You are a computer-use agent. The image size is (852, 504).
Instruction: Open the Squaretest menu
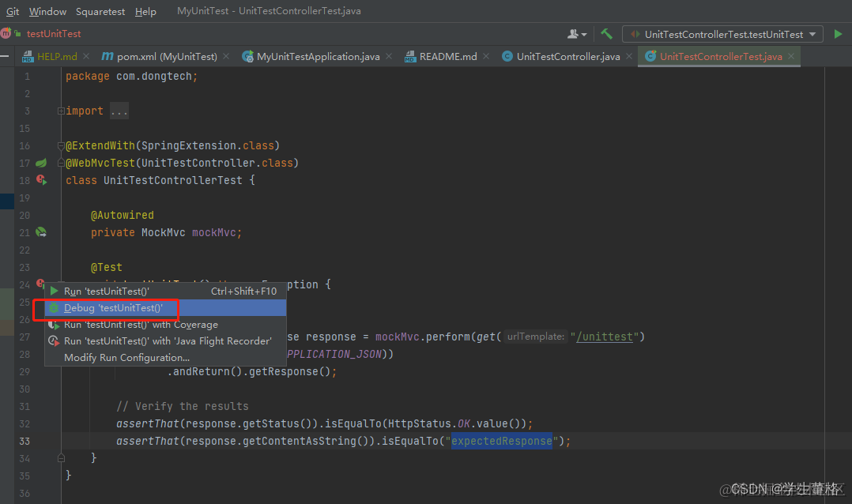(x=100, y=11)
